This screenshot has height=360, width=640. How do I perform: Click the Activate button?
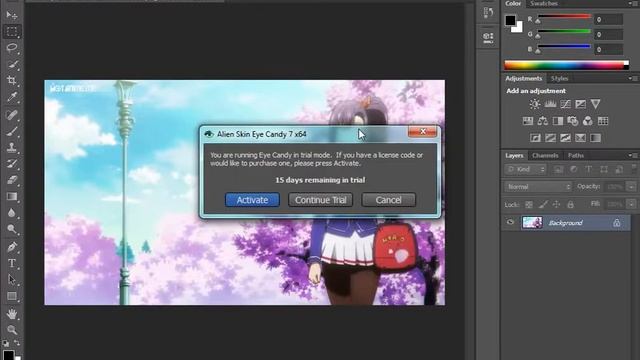252,200
